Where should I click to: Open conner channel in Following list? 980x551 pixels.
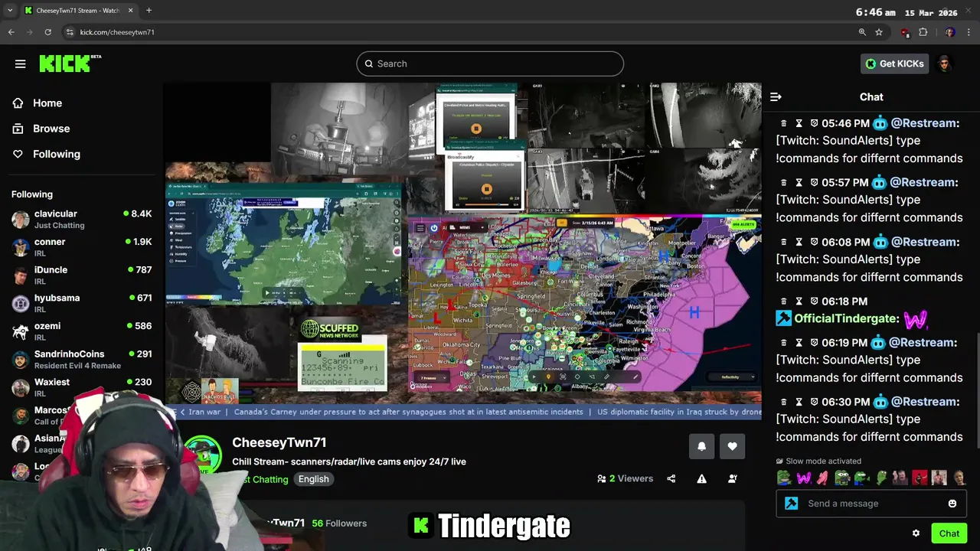[x=82, y=247]
